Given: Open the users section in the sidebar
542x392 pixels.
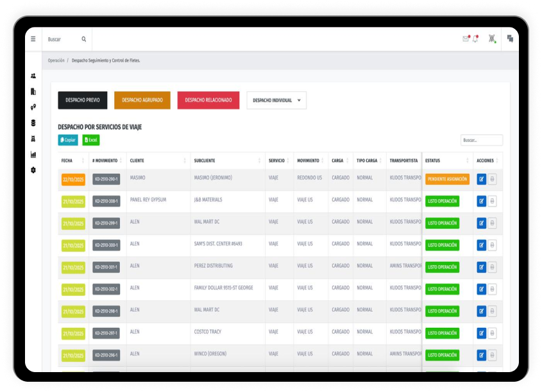Looking at the screenshot, I should click(x=33, y=76).
